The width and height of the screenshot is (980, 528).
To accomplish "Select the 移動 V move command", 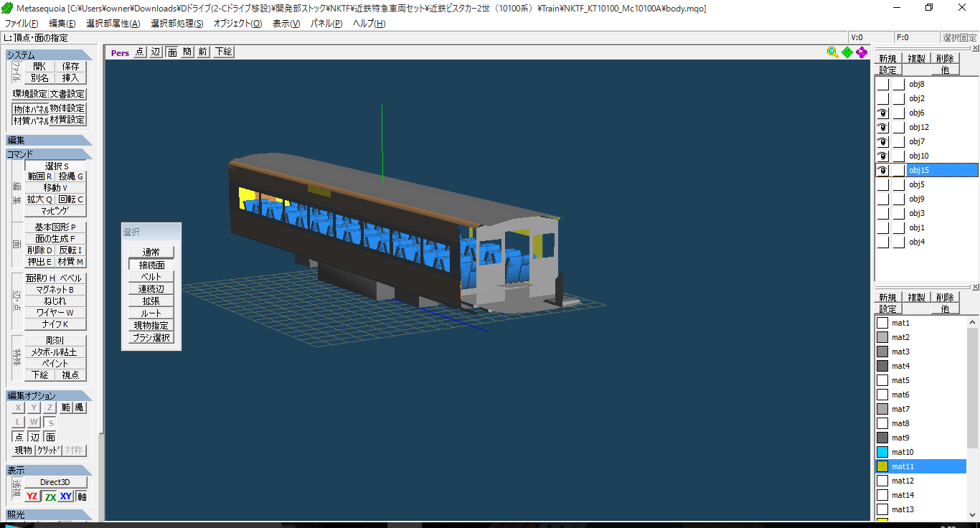I will click(x=56, y=188).
